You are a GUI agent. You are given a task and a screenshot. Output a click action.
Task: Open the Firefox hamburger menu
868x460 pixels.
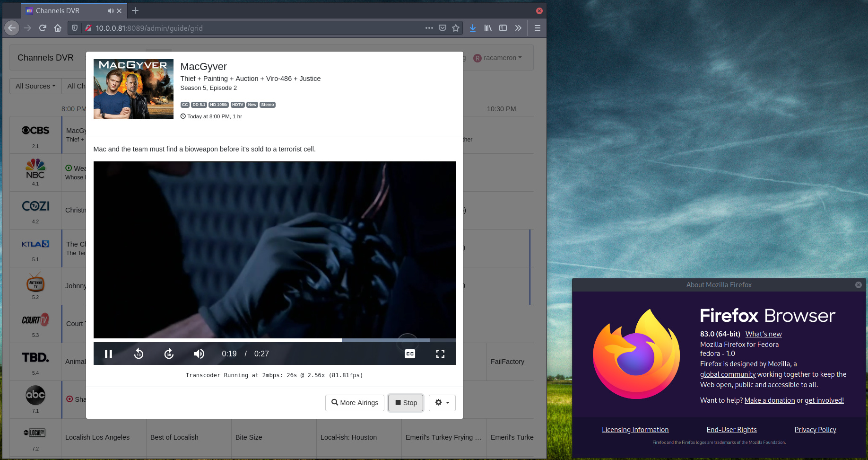tap(538, 28)
